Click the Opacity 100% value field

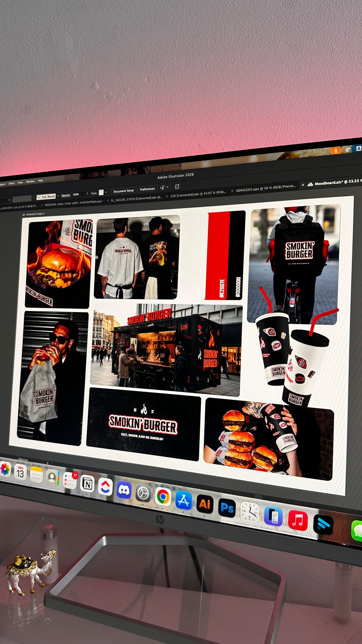click(x=78, y=194)
